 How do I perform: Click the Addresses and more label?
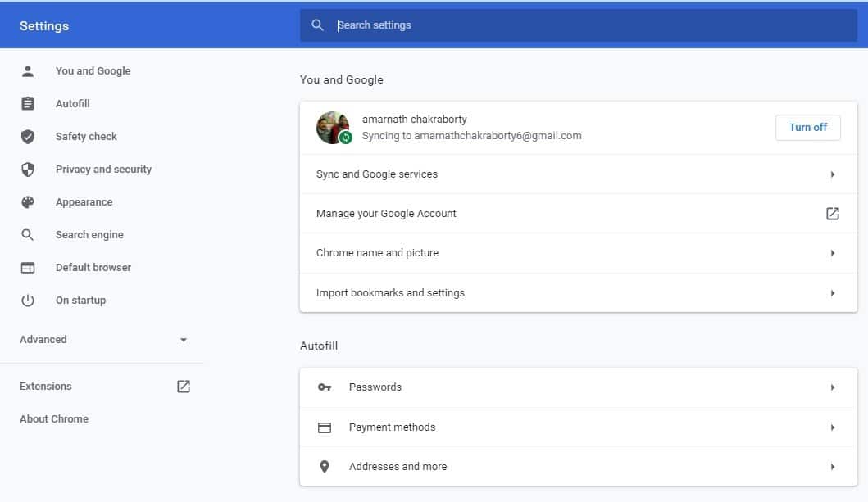tap(398, 467)
